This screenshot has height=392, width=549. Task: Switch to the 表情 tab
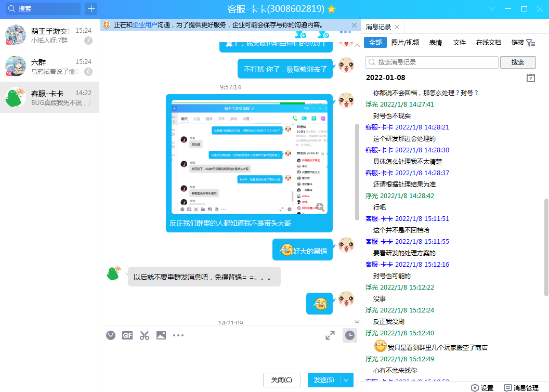pos(436,42)
